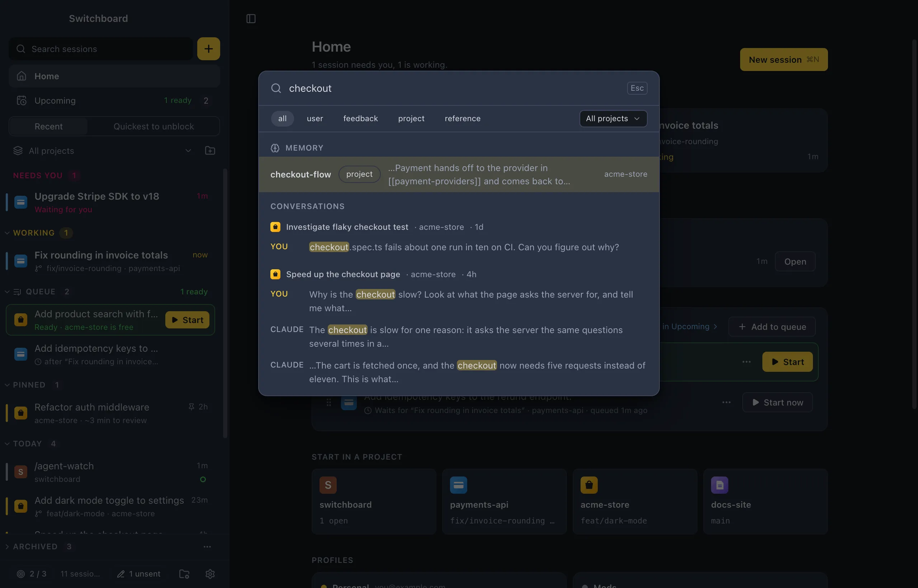Click the sidebar list scrollbar

coord(225,304)
